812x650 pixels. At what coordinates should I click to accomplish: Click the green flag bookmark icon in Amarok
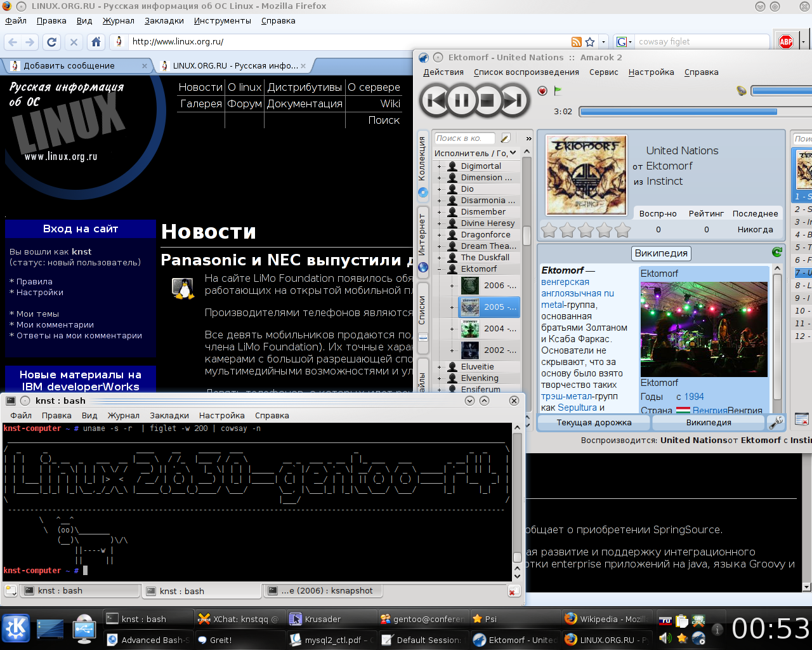(558, 91)
